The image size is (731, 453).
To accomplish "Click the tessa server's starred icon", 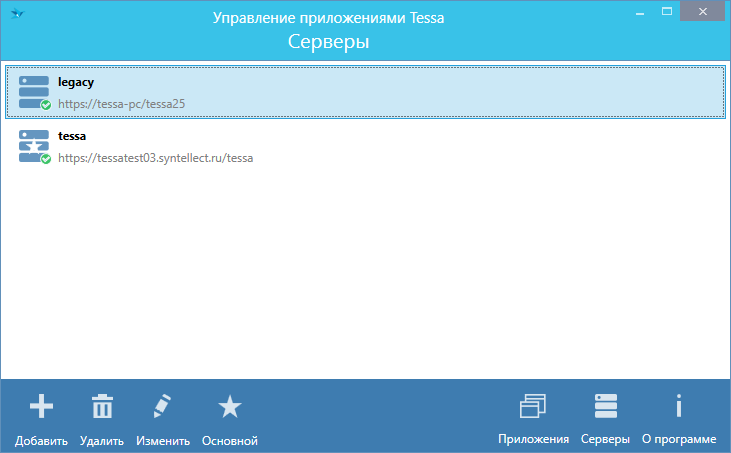I will pos(33,144).
